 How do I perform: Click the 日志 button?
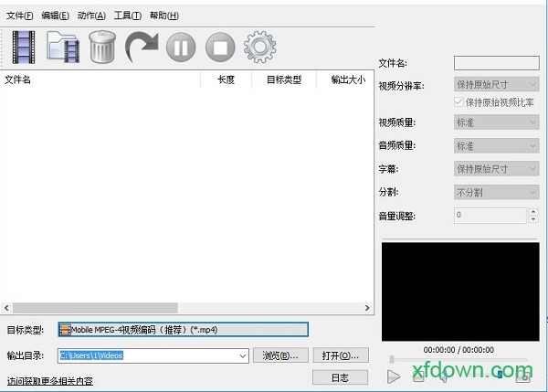coord(340,376)
